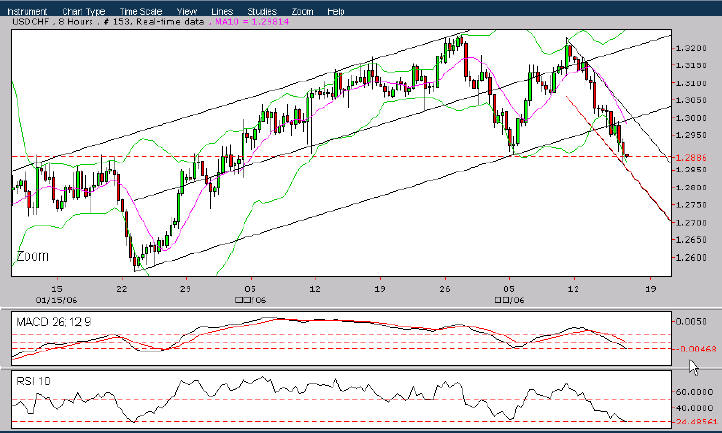Click the MACD -0.00468 value label
Screen dimensions: 722x433
(x=695, y=349)
